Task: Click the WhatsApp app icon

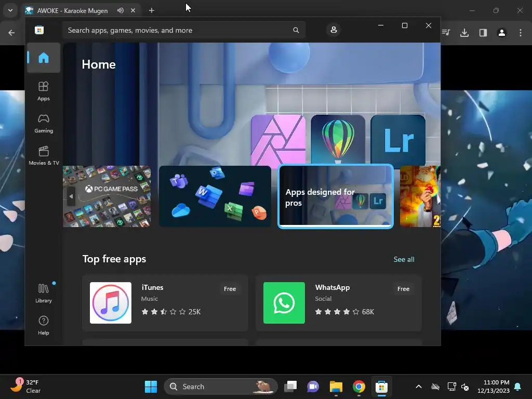Action: (x=284, y=303)
